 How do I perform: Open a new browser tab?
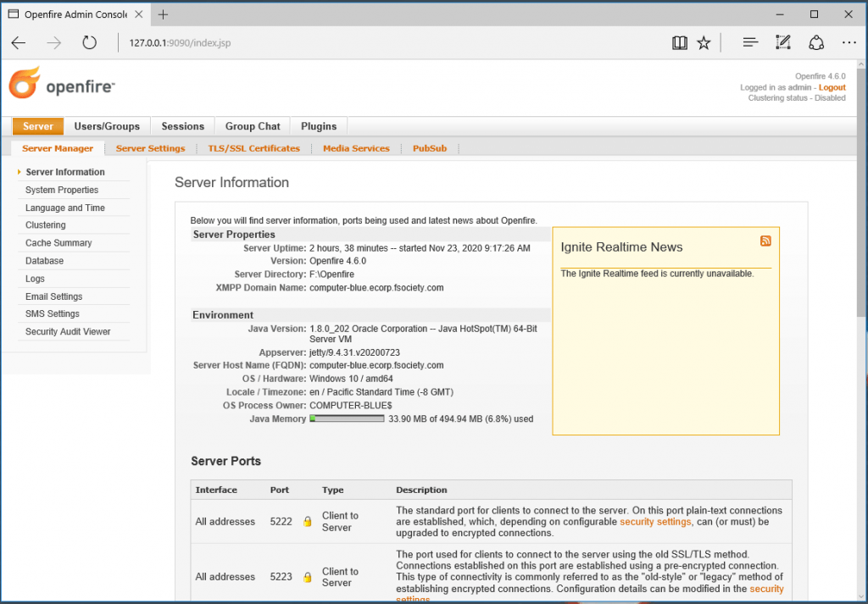[x=163, y=14]
